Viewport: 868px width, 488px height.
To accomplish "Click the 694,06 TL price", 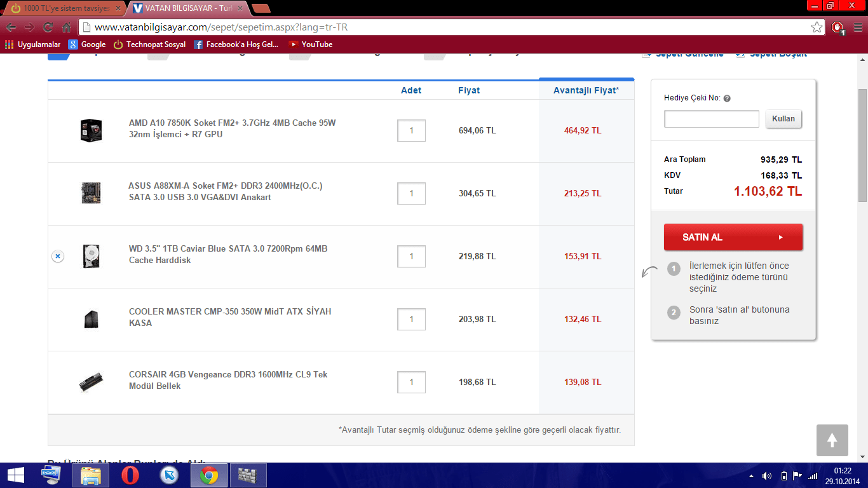I will pyautogui.click(x=477, y=130).
